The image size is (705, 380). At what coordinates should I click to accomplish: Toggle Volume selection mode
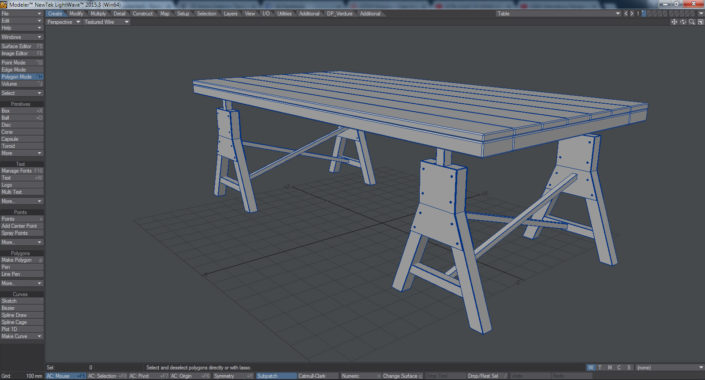tap(22, 84)
